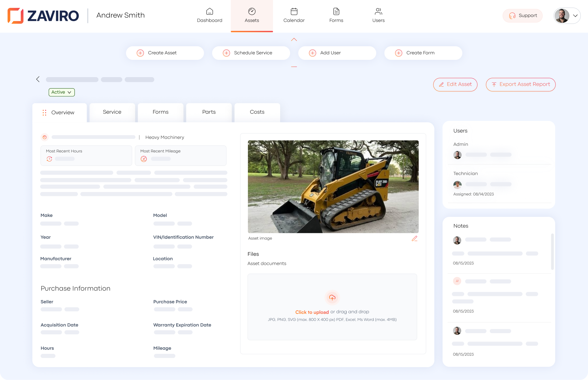This screenshot has height=380, width=588.
Task: Click the Edit Asset button
Action: click(455, 84)
